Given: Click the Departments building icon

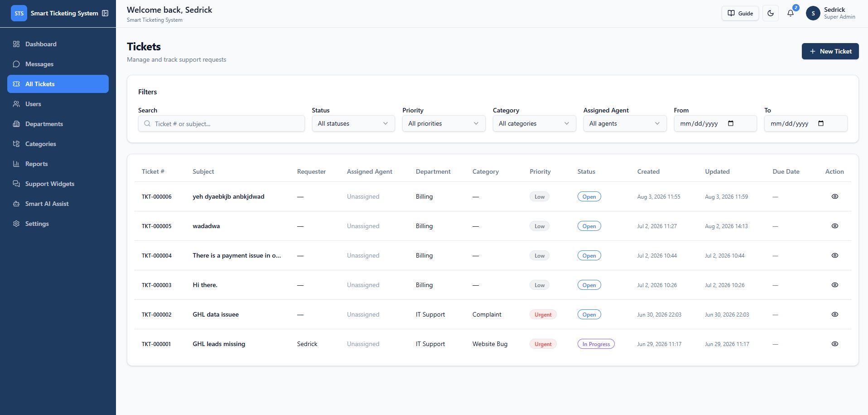Looking at the screenshot, I should [16, 124].
